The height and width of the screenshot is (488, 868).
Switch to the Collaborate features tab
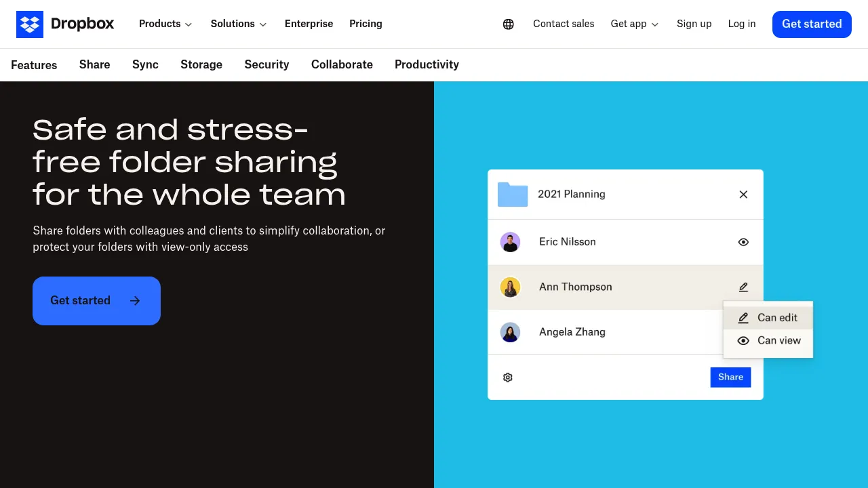tap(342, 64)
